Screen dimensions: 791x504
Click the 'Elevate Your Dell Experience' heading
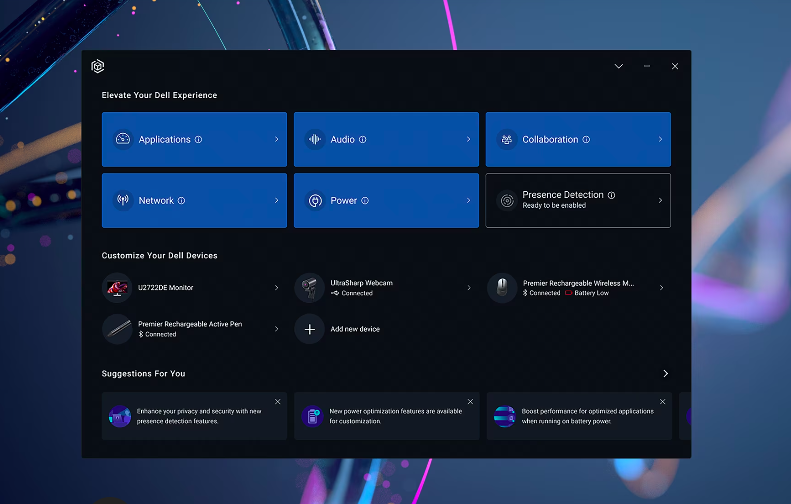click(x=159, y=95)
